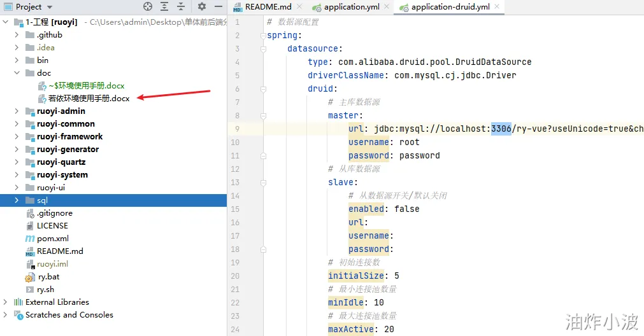This screenshot has height=336, width=644.
Task: Select the ry.sh file
Action: 45,290
